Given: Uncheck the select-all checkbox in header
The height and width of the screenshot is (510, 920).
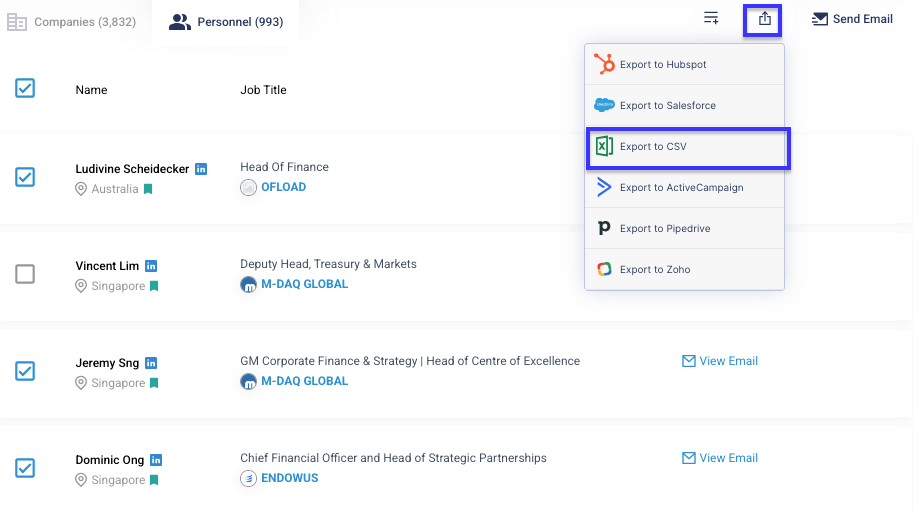Looking at the screenshot, I should 25,89.
